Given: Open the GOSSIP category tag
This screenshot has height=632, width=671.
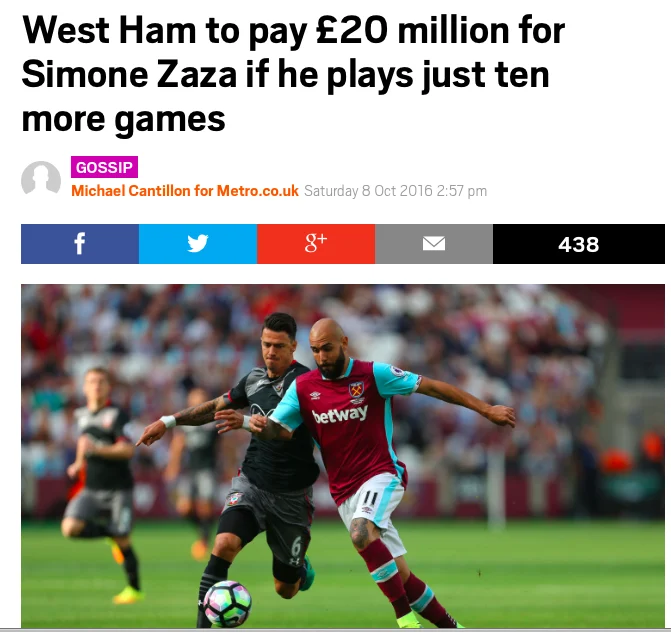Looking at the screenshot, I should click(x=104, y=167).
